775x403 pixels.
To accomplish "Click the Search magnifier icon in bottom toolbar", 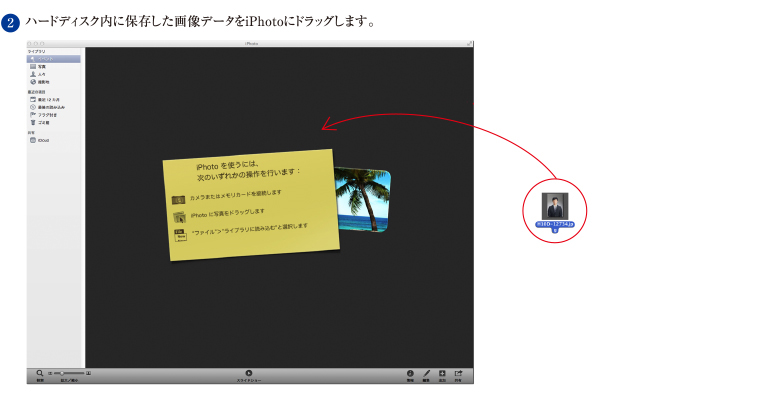I will point(40,373).
